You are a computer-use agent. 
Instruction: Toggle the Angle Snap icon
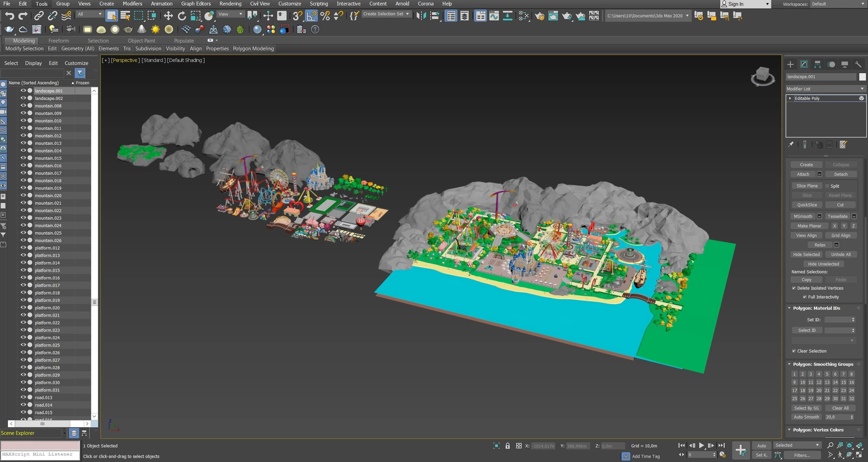[x=311, y=16]
